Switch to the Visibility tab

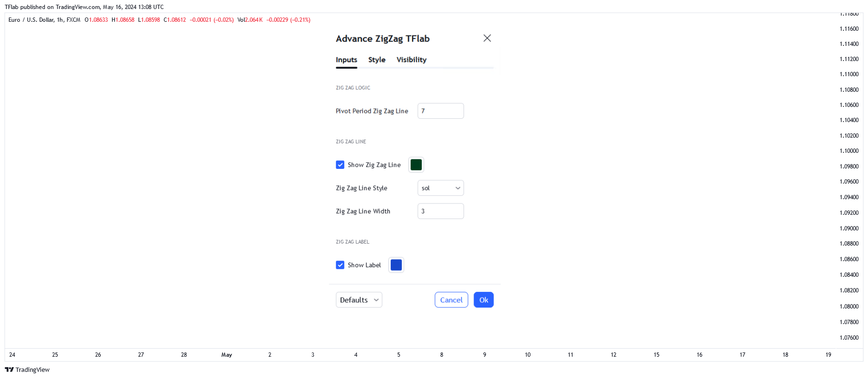pyautogui.click(x=411, y=60)
